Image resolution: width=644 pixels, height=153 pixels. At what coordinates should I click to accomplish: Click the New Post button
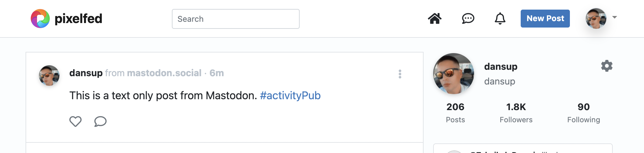545,19
